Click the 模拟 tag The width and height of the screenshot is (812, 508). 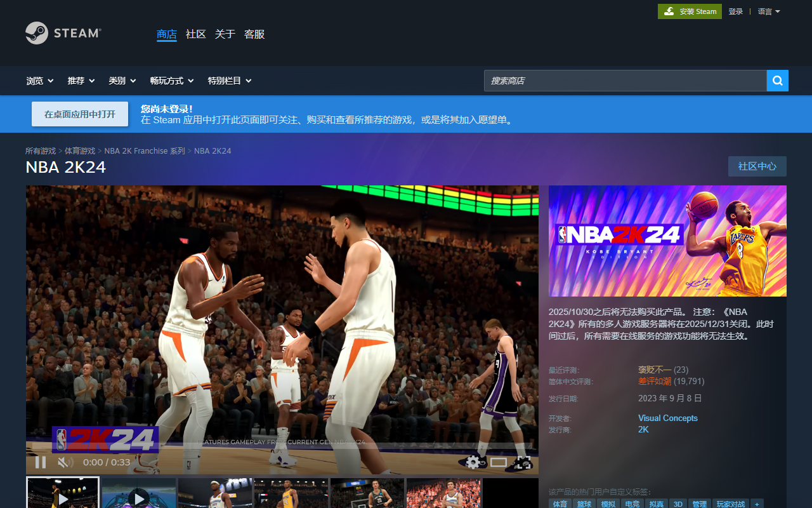pyautogui.click(x=608, y=504)
